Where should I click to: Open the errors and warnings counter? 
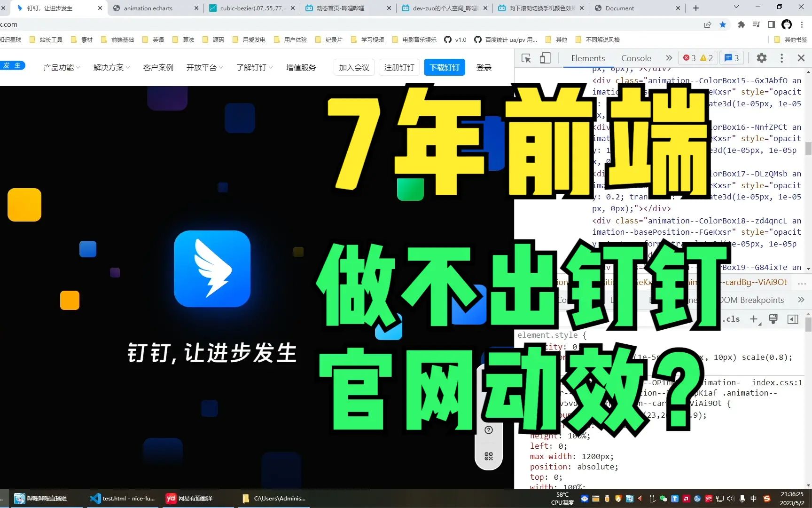pos(698,58)
